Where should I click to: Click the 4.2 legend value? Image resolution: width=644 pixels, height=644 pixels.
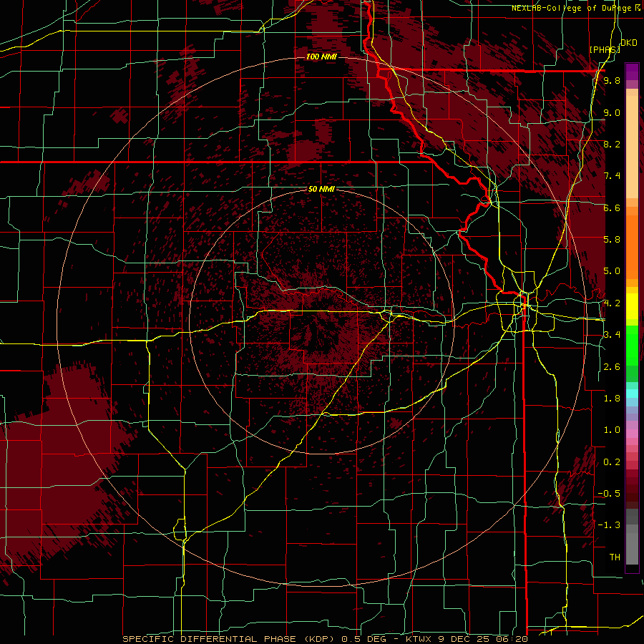(x=612, y=303)
